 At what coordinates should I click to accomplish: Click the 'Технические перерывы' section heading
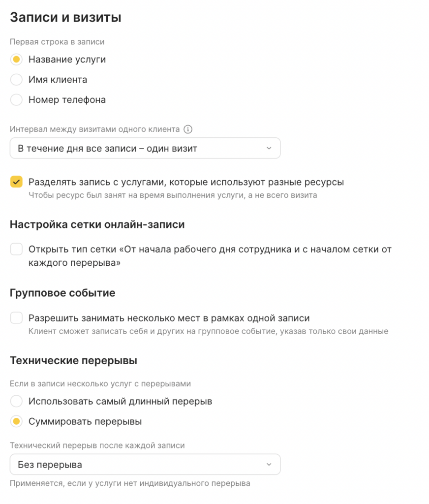[73, 361]
